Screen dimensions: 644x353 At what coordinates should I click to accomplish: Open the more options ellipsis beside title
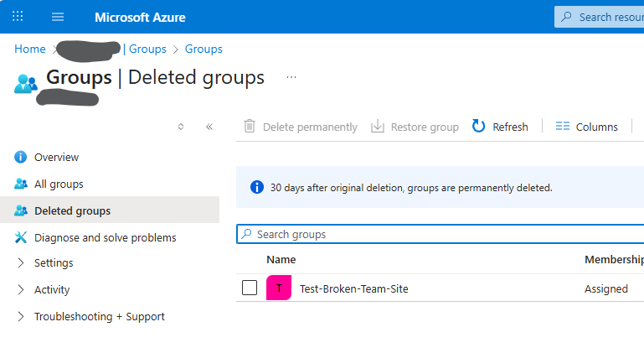click(291, 77)
